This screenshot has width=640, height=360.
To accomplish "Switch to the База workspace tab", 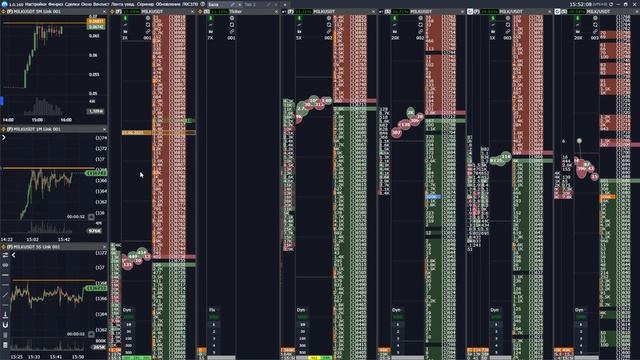I will pos(214,4).
